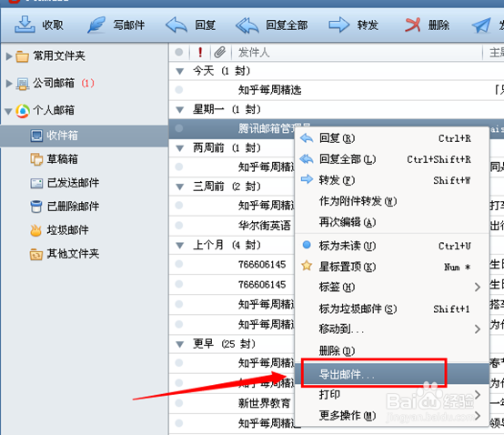This screenshot has width=504, height=435.
Task: Choose 导出邮件... from context menu
Action: tap(392, 374)
